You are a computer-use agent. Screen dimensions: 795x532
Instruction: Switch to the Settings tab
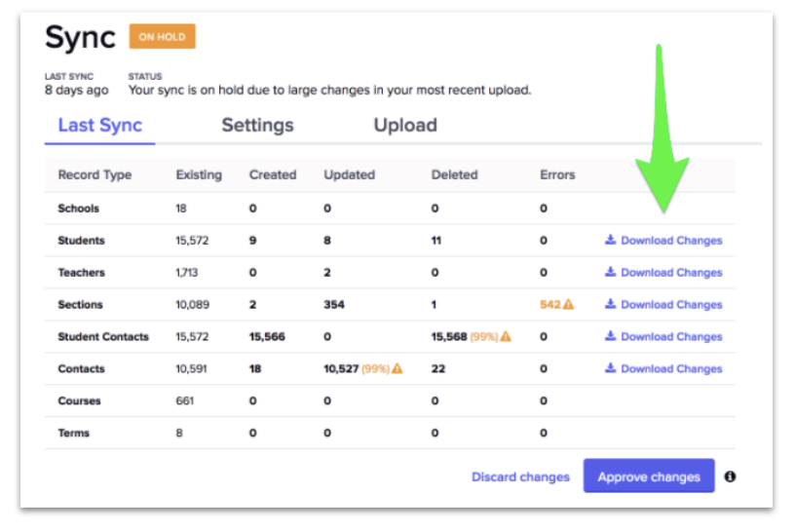click(x=257, y=126)
